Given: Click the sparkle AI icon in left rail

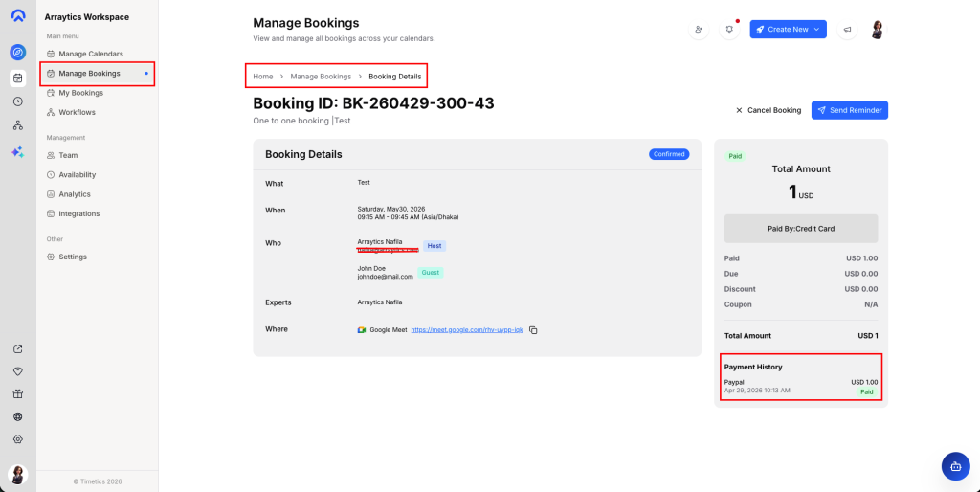Looking at the screenshot, I should click(17, 152).
